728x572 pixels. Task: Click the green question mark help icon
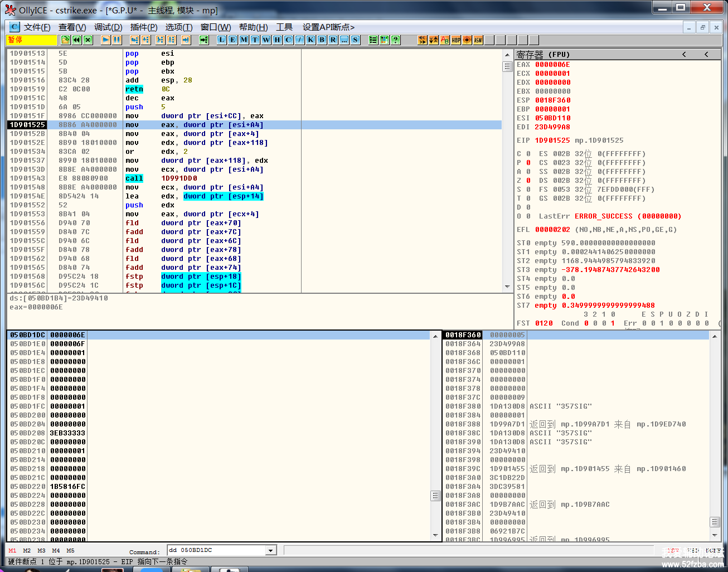tap(395, 40)
